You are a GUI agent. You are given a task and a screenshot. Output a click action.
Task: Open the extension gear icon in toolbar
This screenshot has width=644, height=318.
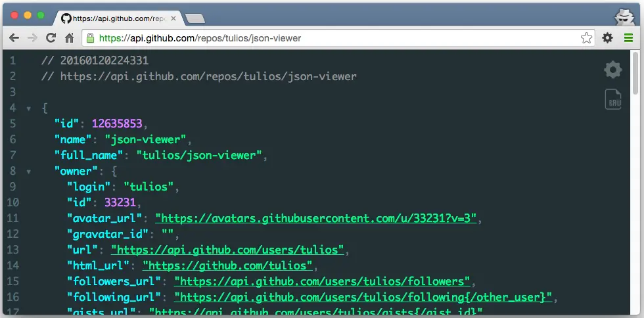pyautogui.click(x=607, y=38)
